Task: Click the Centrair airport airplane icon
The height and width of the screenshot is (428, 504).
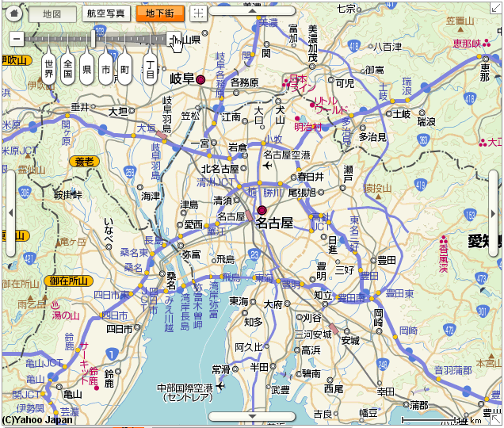Action: [220, 386]
